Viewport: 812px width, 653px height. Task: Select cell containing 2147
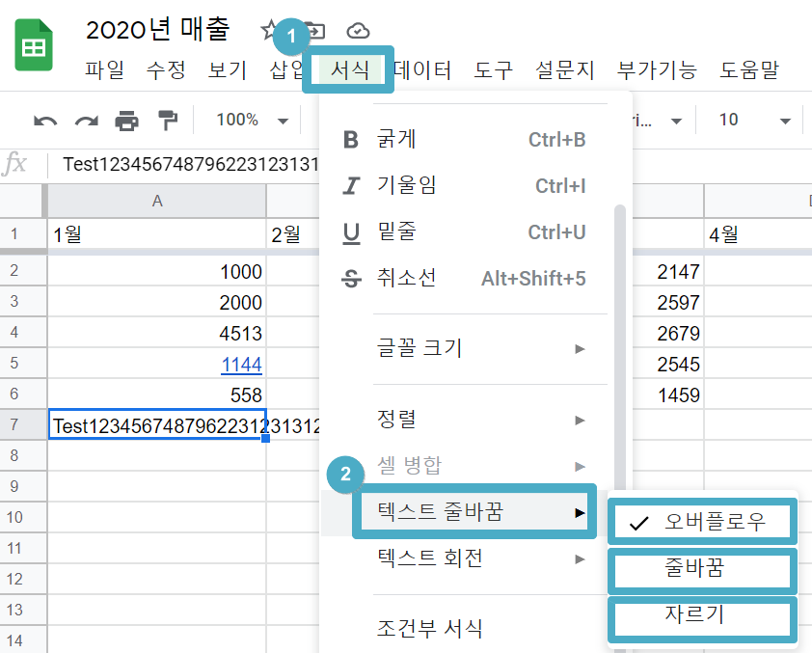667,271
